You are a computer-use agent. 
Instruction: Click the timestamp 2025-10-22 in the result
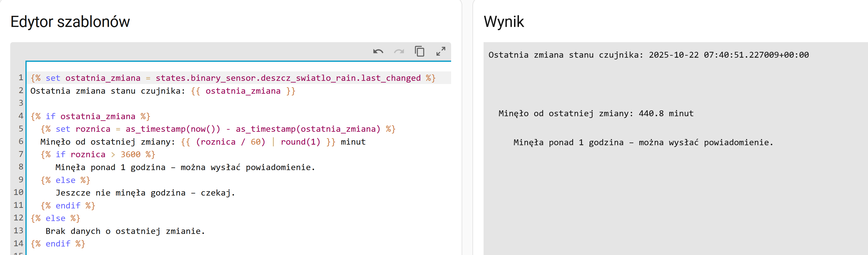click(x=673, y=55)
